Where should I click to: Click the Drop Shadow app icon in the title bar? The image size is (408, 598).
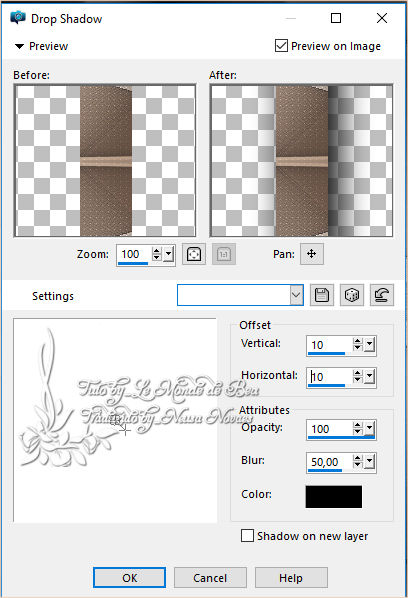(18, 18)
